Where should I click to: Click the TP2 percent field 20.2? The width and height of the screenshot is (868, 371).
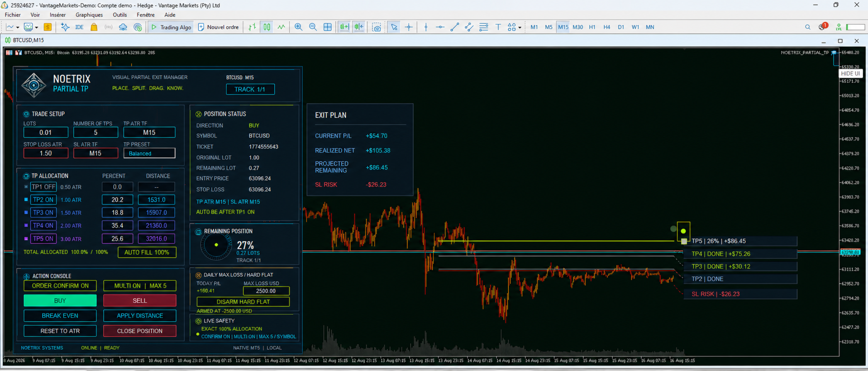[x=117, y=200]
